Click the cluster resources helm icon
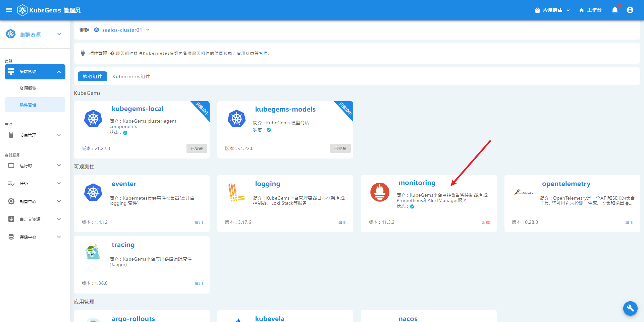 point(11,34)
